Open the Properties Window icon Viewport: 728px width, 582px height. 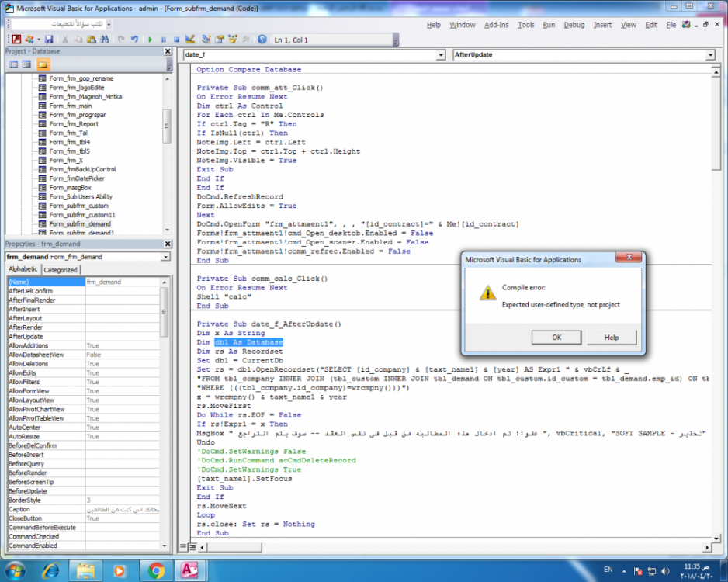coord(220,40)
